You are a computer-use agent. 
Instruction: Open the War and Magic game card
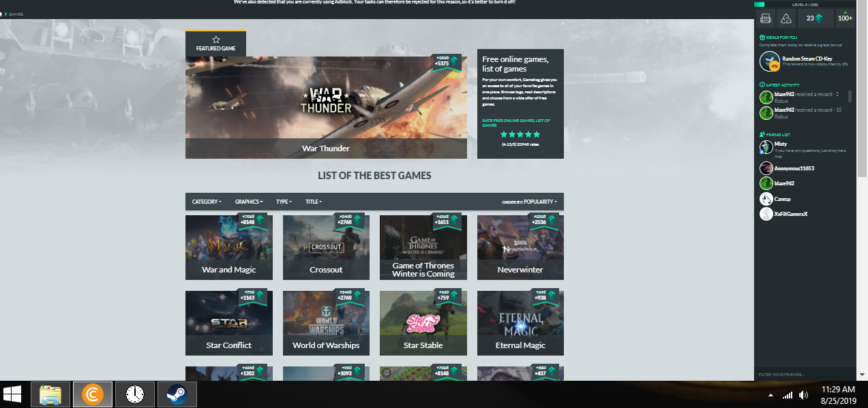[x=229, y=247]
